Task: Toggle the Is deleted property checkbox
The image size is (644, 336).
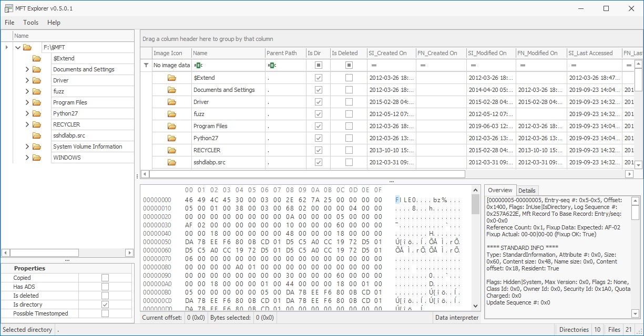Action: click(105, 296)
